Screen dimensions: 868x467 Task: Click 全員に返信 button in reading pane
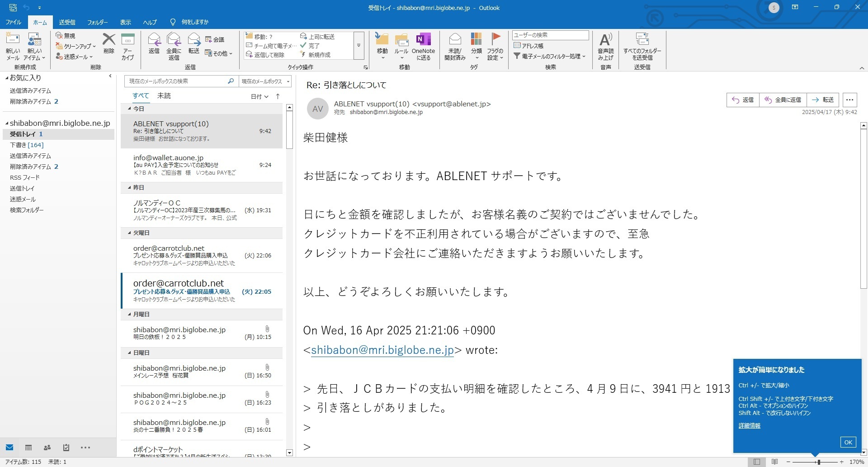(783, 100)
